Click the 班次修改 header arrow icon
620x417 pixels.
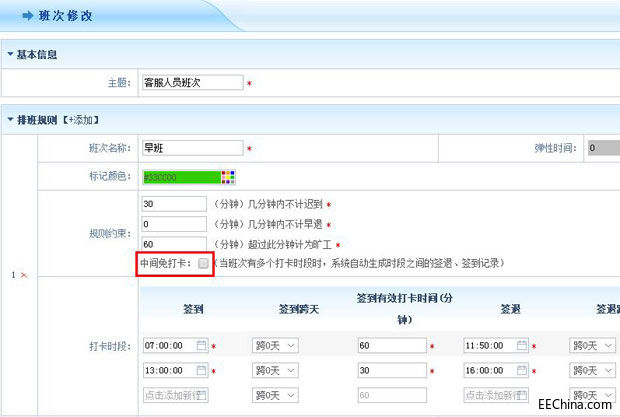click(x=28, y=16)
